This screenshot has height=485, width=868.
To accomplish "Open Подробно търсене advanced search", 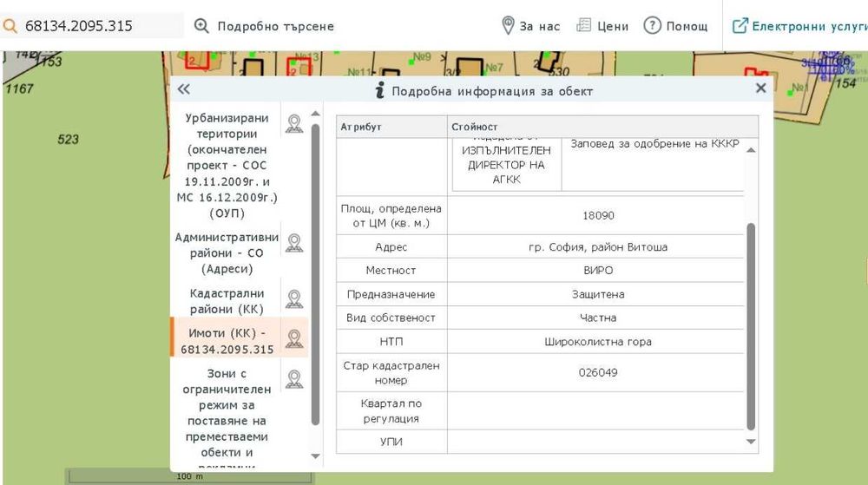I will [276, 26].
